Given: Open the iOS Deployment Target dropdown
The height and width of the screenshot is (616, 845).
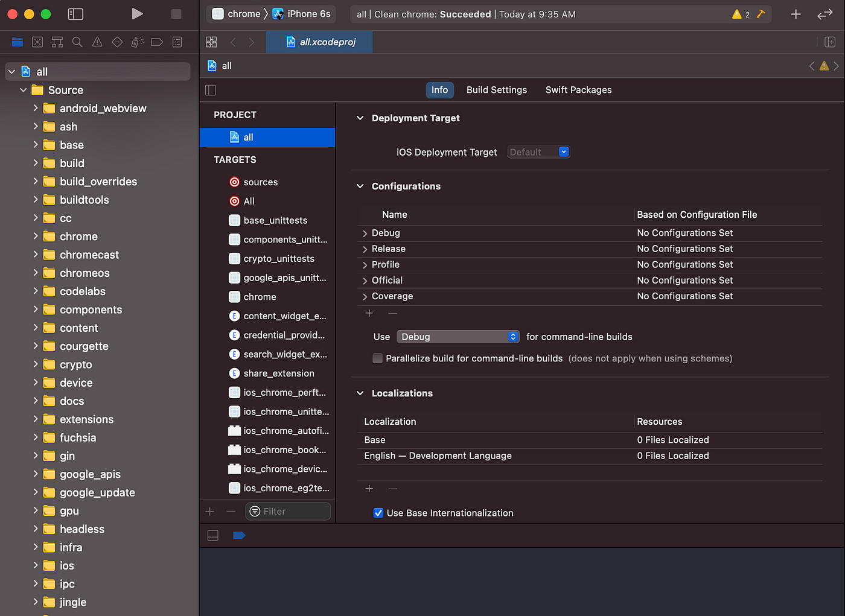Looking at the screenshot, I should (x=538, y=152).
